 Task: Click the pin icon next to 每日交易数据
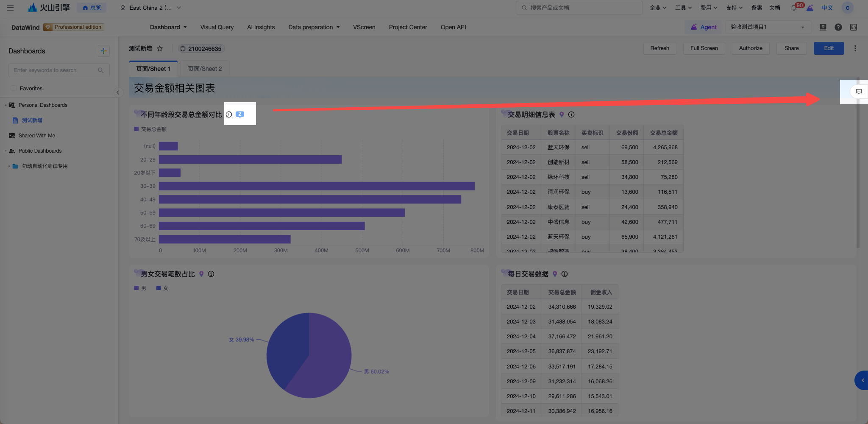pos(555,274)
